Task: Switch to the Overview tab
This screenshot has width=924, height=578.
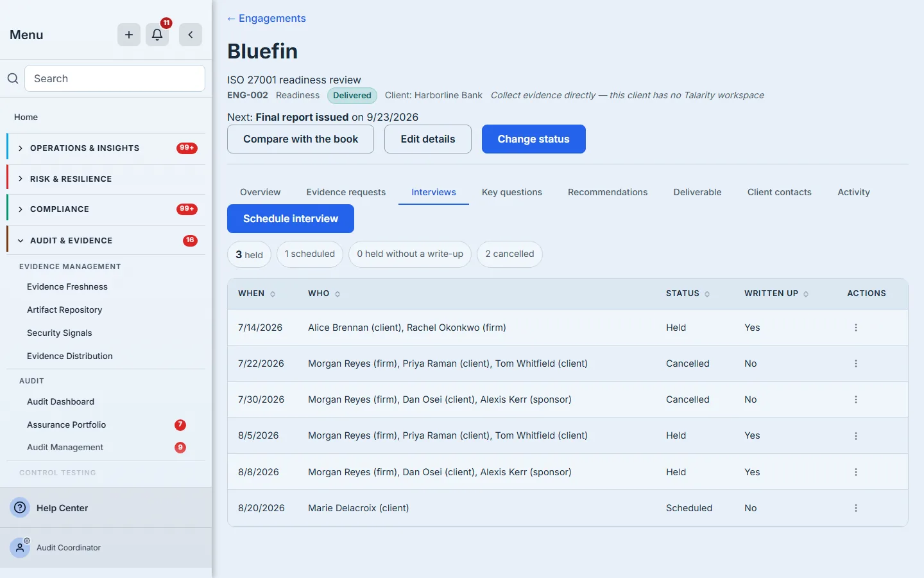Action: tap(260, 192)
